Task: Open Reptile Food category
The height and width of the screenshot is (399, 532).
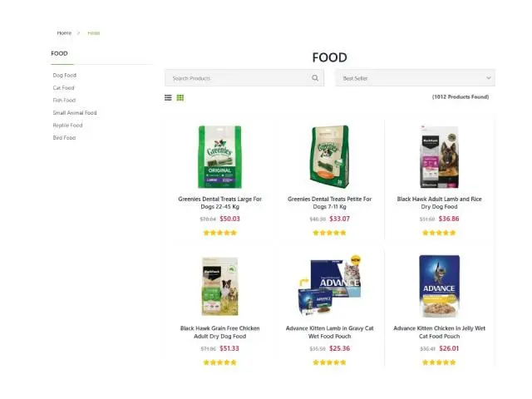Action: tap(67, 126)
